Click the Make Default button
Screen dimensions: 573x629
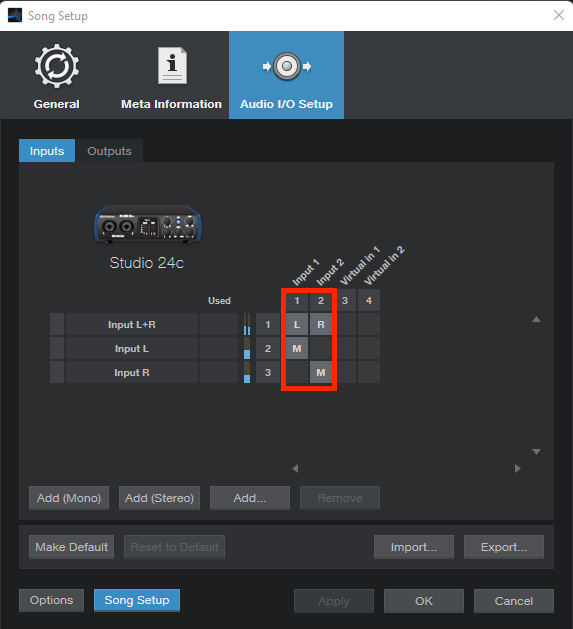tap(71, 547)
